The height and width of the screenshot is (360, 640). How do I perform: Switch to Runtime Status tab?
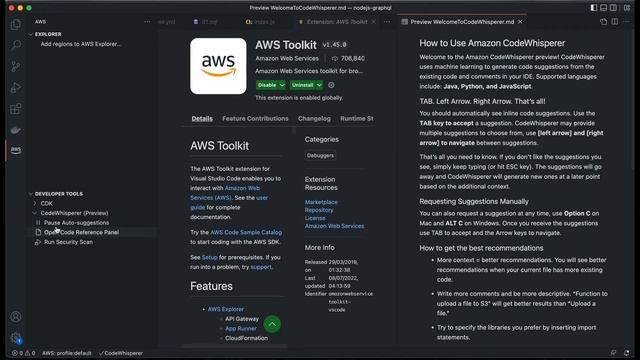pos(357,118)
